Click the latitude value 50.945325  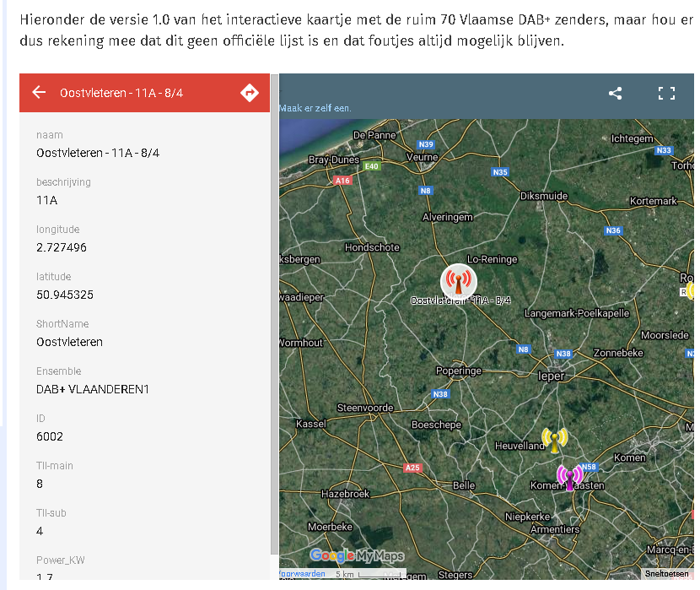65,295
